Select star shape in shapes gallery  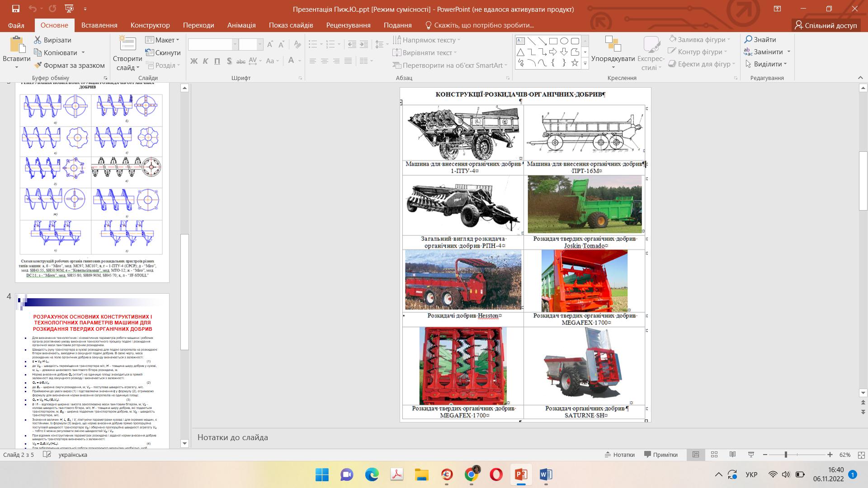575,63
